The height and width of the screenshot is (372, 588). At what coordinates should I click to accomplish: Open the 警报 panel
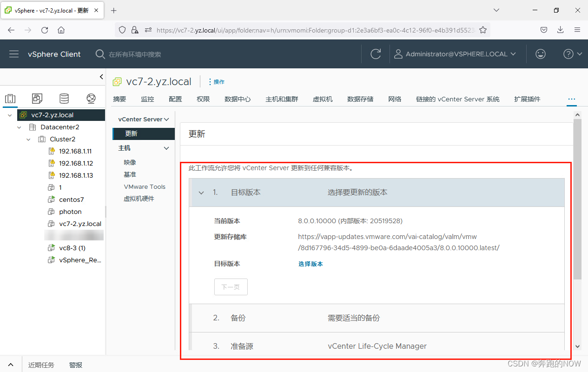pos(76,365)
